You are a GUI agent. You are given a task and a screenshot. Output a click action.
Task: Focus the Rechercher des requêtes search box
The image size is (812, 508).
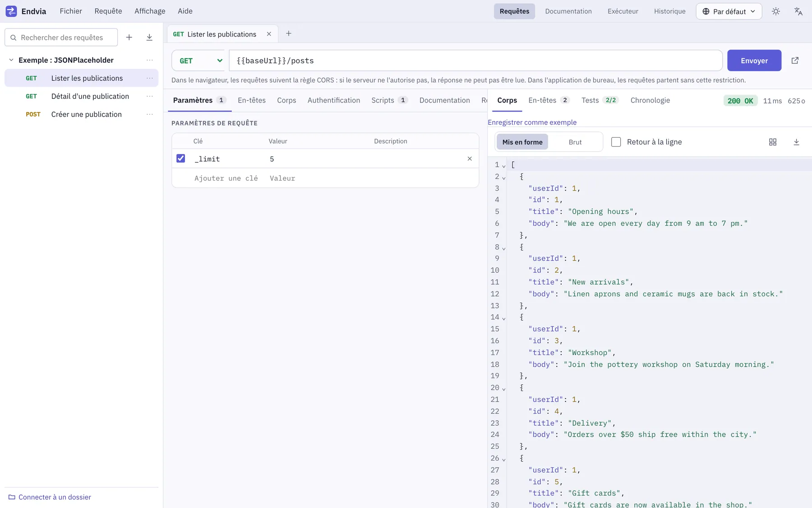coord(61,37)
